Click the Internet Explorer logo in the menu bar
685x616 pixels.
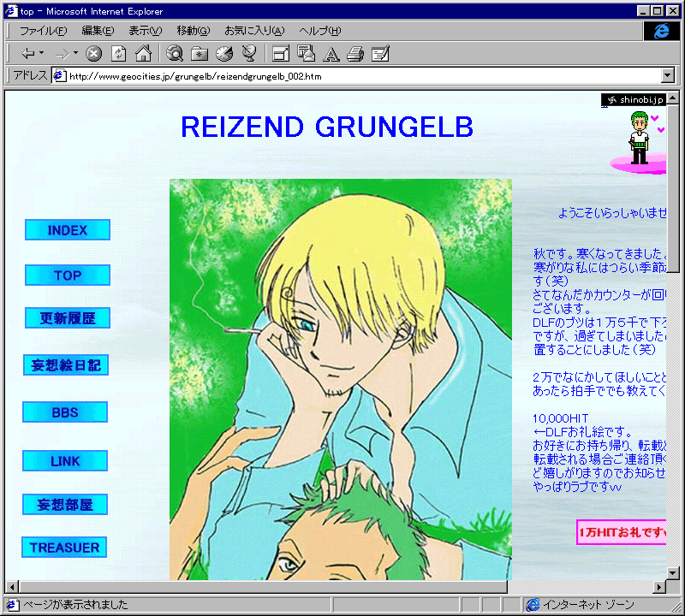[661, 31]
